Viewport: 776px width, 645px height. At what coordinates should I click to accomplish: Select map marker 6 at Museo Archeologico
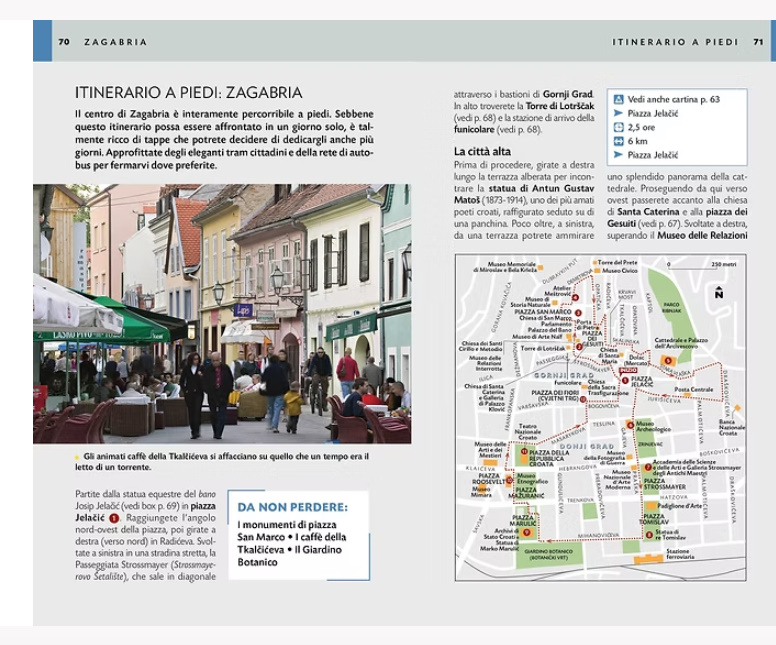point(630,425)
